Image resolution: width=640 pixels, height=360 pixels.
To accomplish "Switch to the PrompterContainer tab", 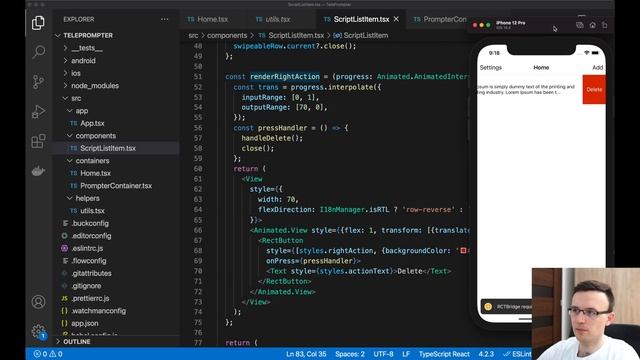I will 441,19.
